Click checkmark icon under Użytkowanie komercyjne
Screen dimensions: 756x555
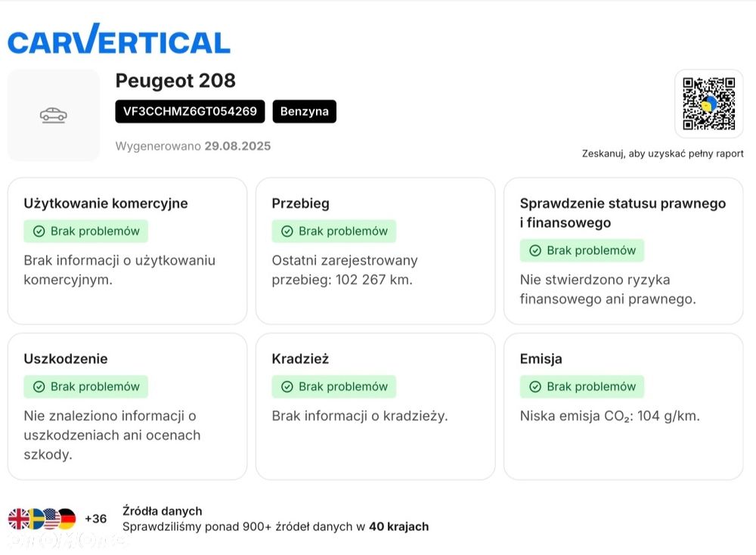[x=39, y=231]
